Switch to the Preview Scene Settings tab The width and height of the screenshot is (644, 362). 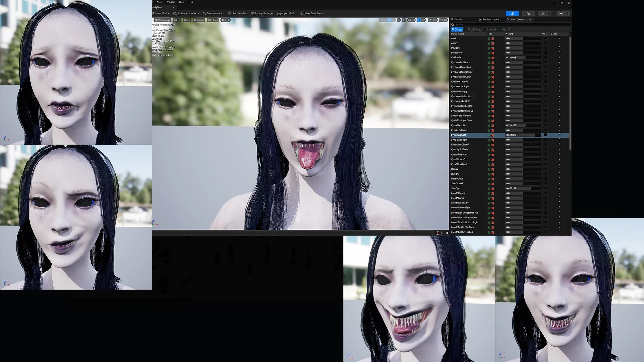click(490, 20)
